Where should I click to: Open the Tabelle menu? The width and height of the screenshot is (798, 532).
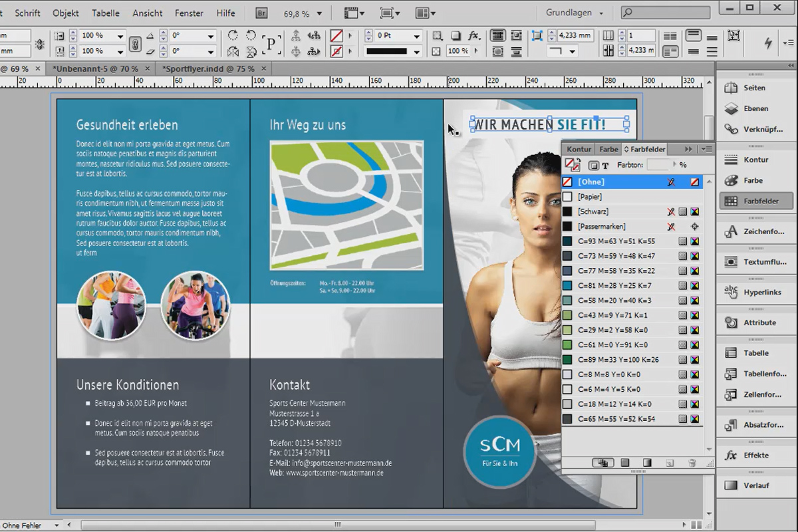pos(106,13)
